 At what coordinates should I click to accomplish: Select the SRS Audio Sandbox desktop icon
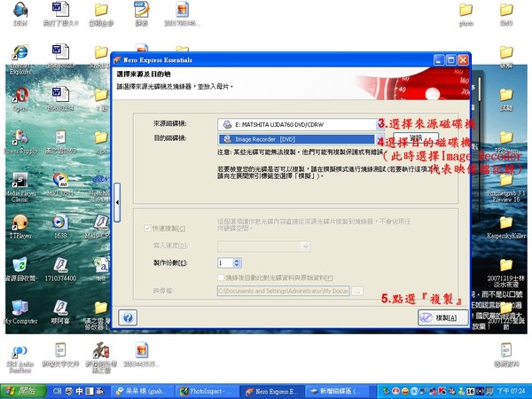click(x=20, y=360)
